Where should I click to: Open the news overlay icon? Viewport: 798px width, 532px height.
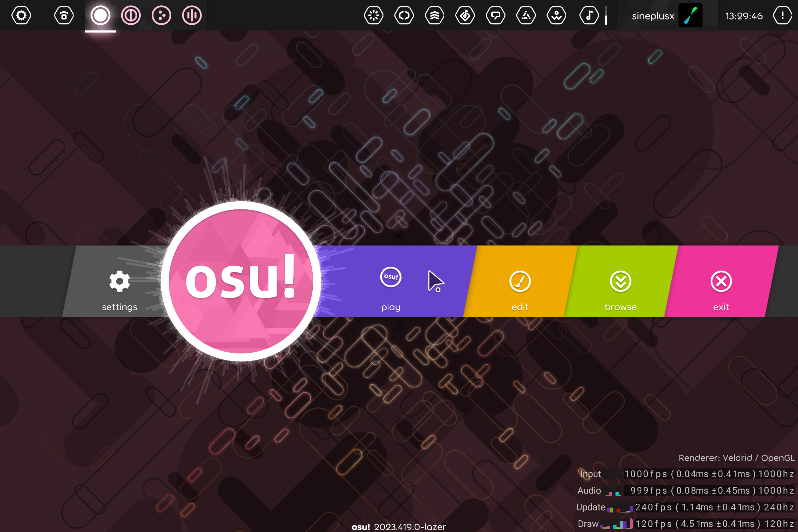374,16
